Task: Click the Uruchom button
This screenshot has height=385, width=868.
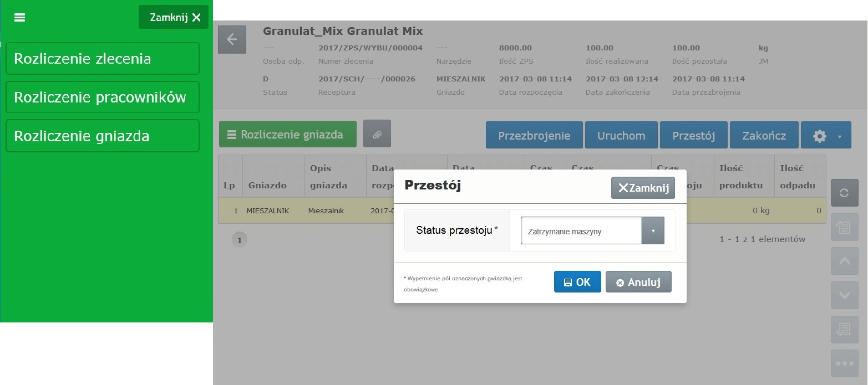Action: (x=621, y=135)
